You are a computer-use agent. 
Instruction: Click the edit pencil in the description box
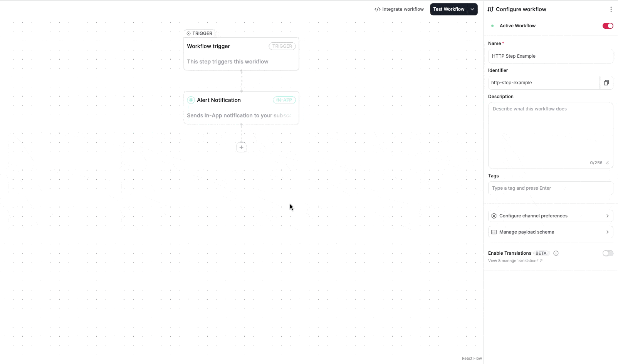pos(607,163)
